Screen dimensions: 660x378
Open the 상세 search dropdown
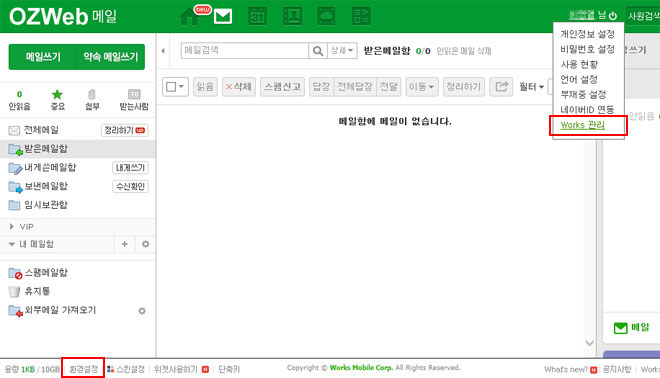point(342,51)
